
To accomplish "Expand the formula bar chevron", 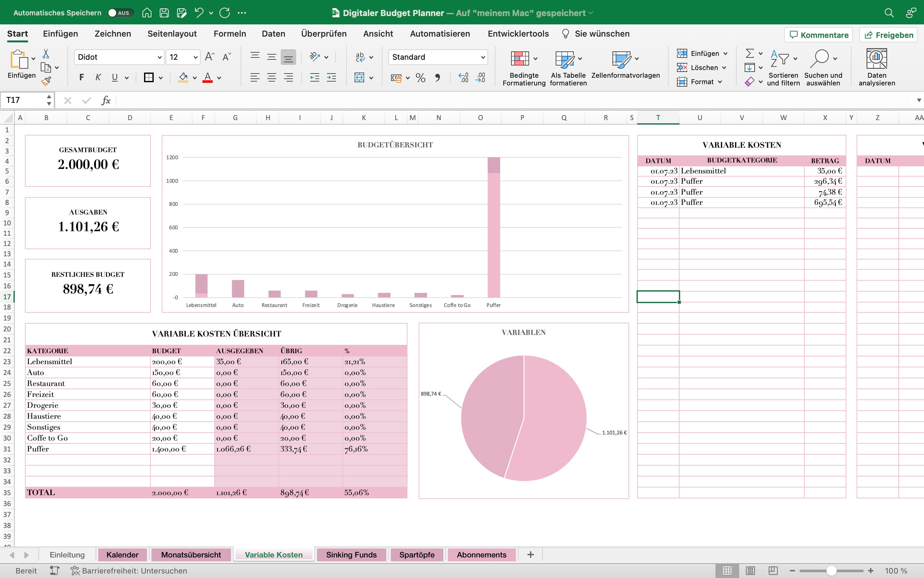I will click(919, 101).
